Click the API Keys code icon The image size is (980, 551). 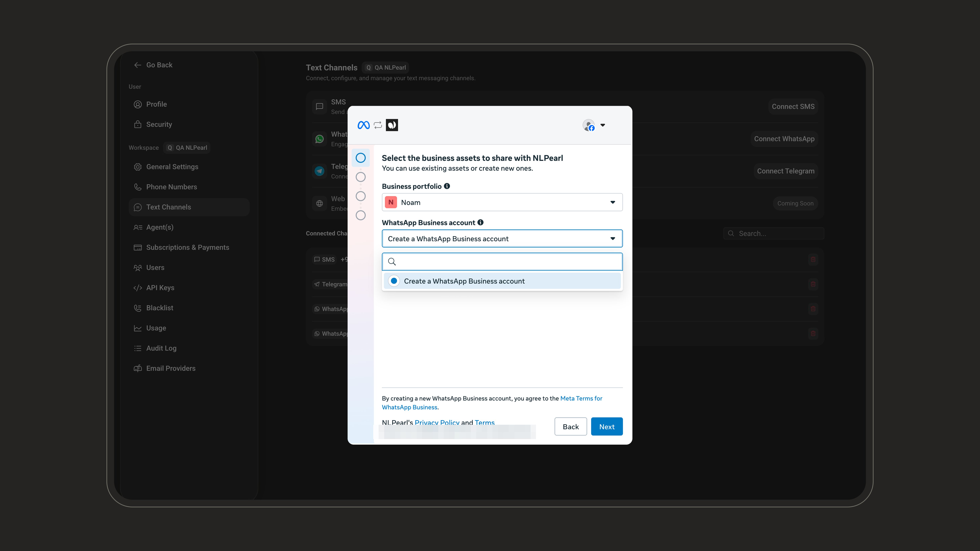tap(138, 288)
